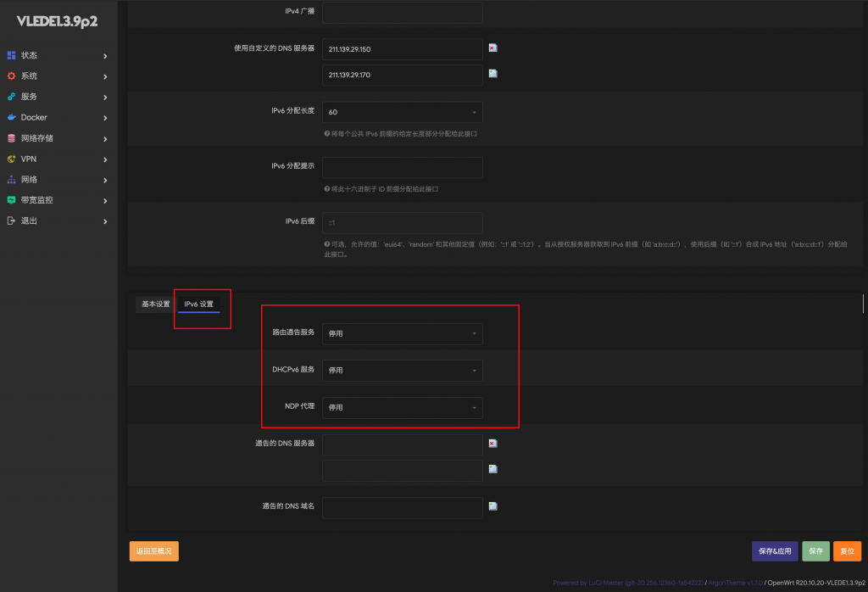
Task: Click the 211.139.29.150 DNS field
Action: (x=403, y=49)
